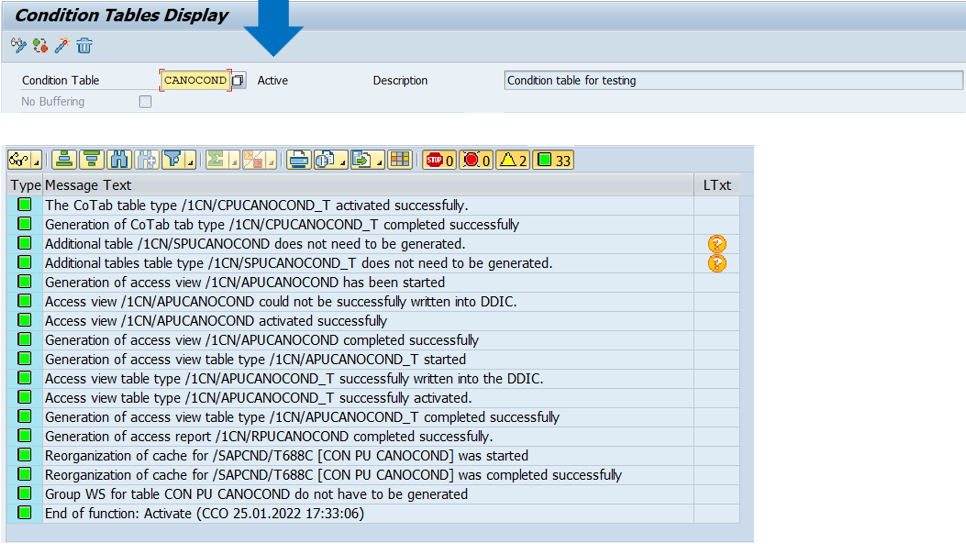Click the Description text field
Screen dimensions: 966x544
pos(734,80)
